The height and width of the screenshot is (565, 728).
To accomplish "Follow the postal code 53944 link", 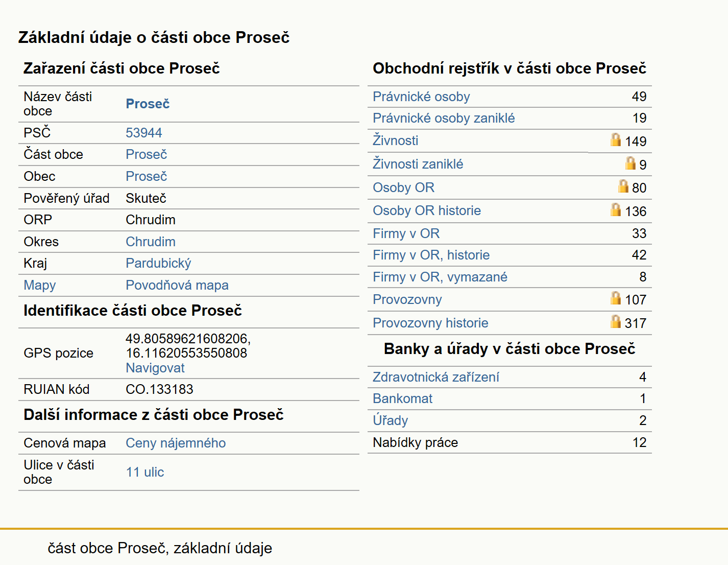I will pos(144,133).
